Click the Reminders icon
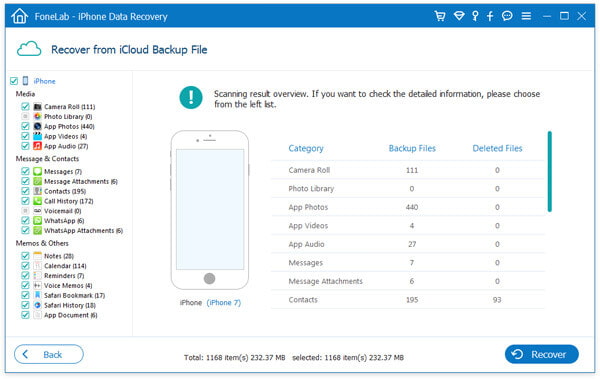 click(x=37, y=276)
